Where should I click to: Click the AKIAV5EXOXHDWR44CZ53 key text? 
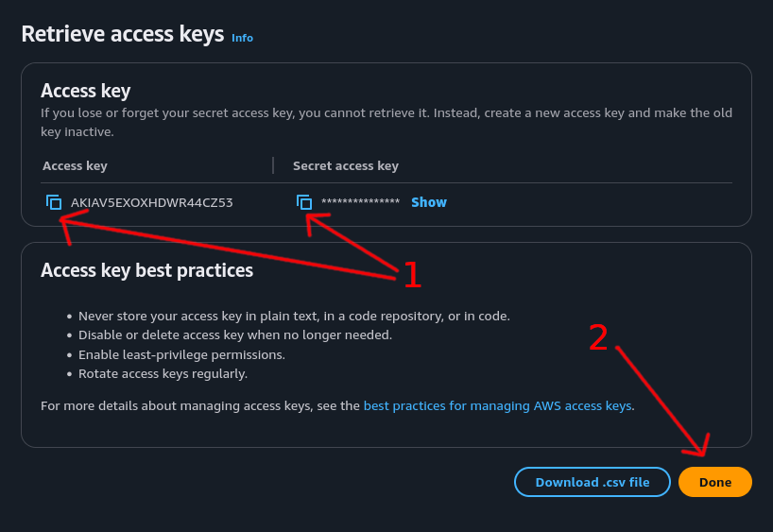[x=151, y=202]
